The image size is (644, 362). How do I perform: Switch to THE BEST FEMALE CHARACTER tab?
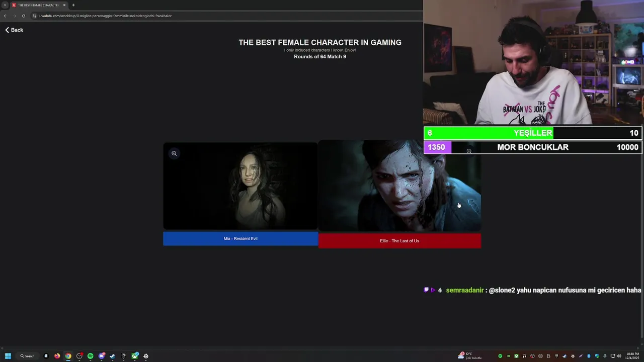click(x=39, y=5)
